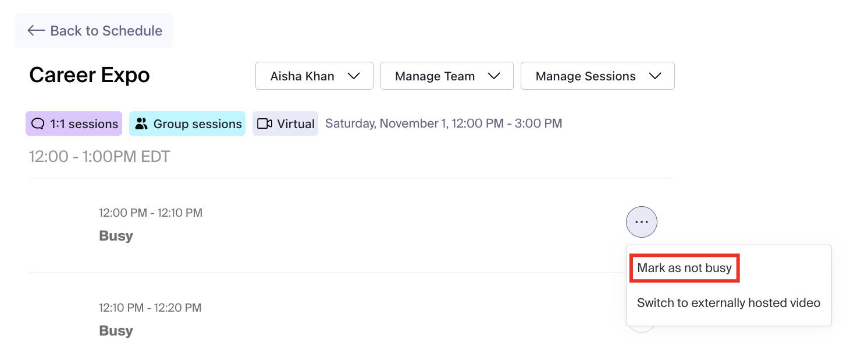Choose Switch to externally hosted video
The width and height of the screenshot is (868, 360).
[728, 303]
